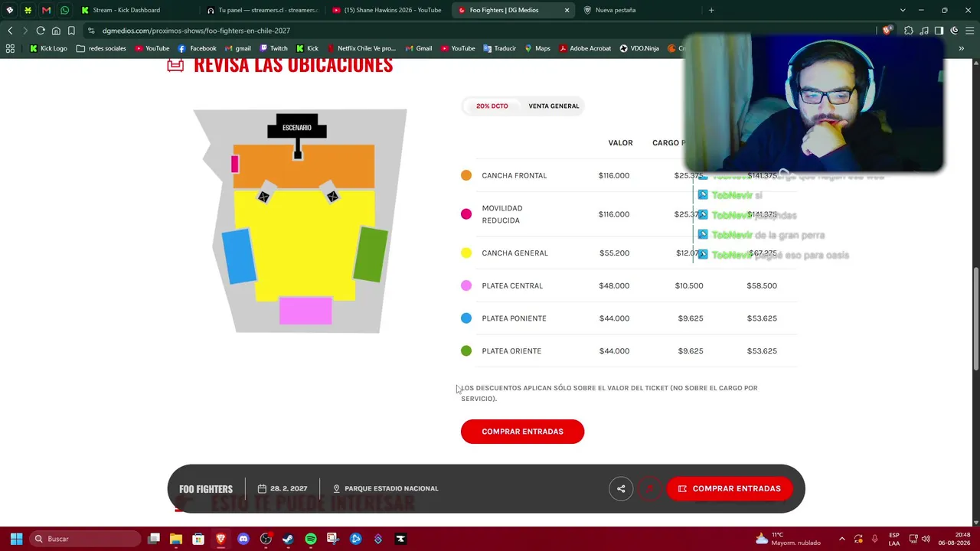Click the "PARQUE ESTADIO NACIONAL" venue text

391,488
